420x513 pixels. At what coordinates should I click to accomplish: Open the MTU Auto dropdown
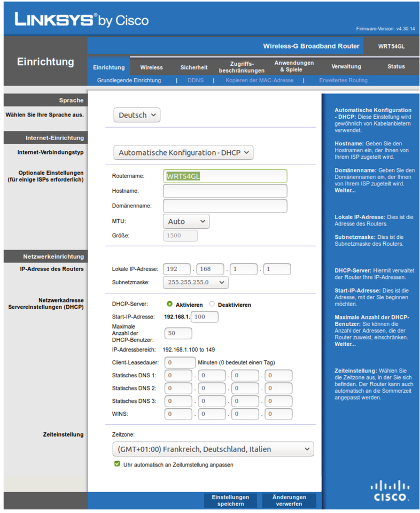[x=186, y=221]
